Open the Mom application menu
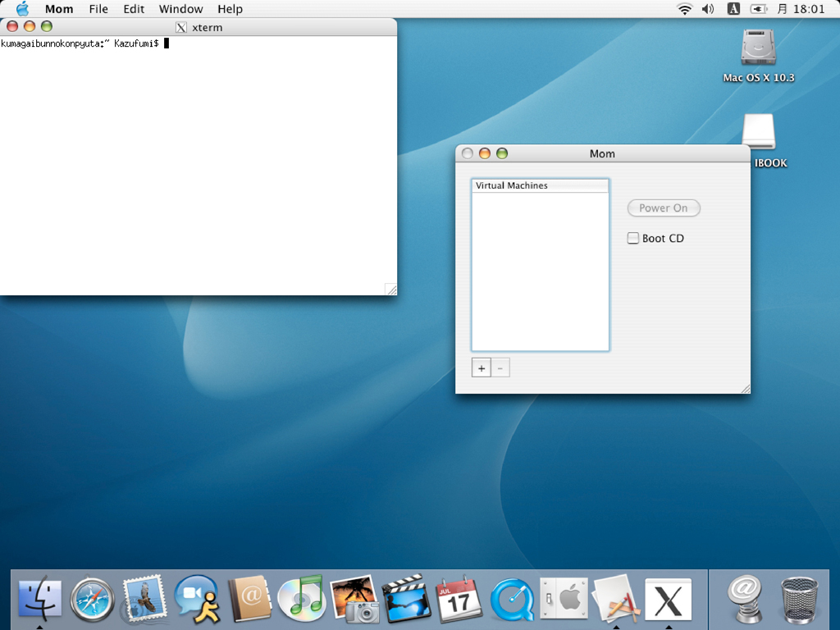 coord(59,8)
